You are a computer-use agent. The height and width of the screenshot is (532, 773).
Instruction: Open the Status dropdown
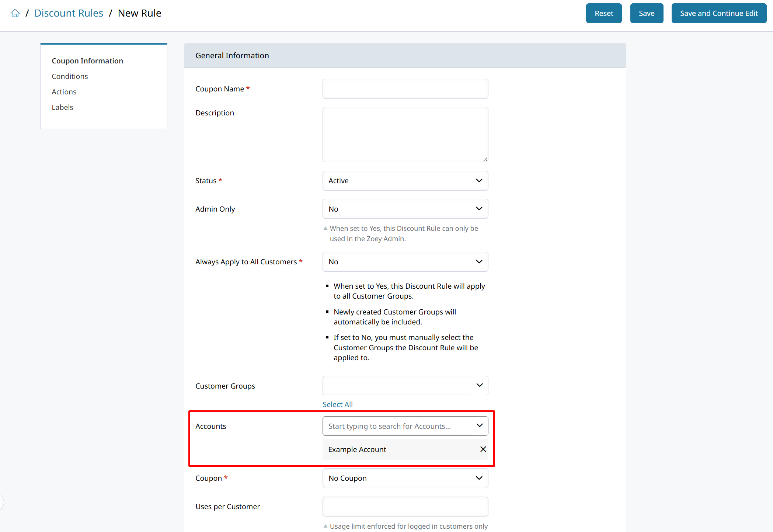coord(405,181)
